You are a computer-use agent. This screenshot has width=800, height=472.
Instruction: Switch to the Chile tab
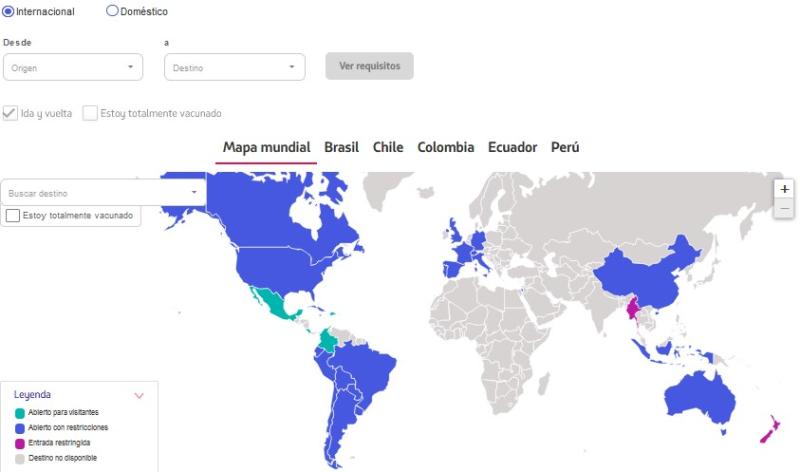coord(388,147)
